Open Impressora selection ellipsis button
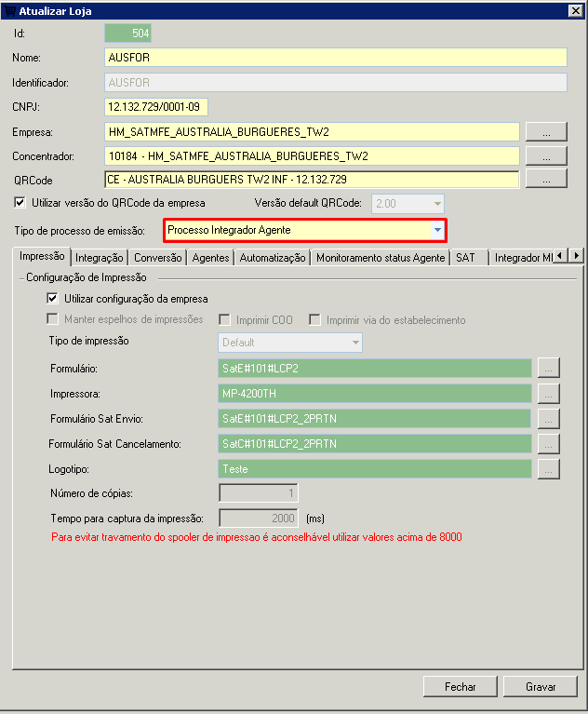The height and width of the screenshot is (714, 588). [549, 394]
